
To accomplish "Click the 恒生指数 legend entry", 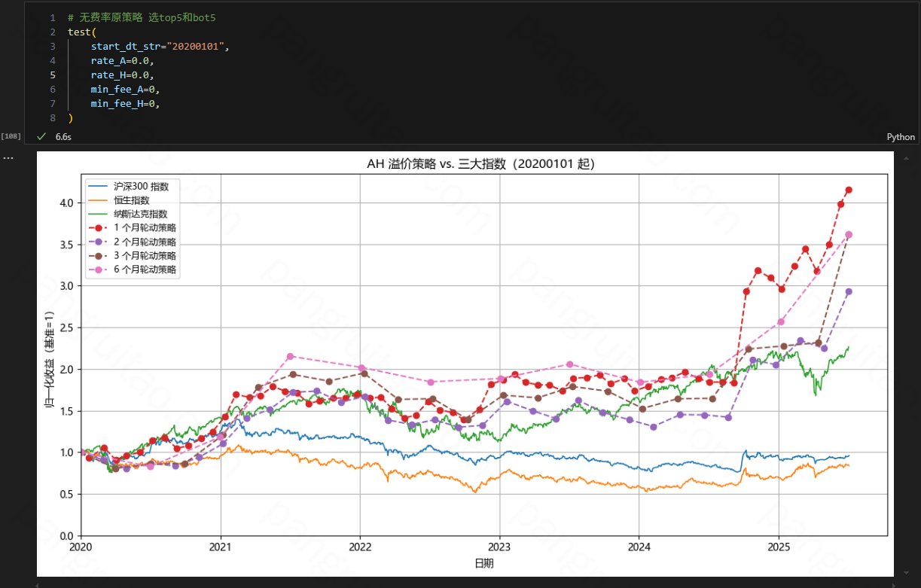I will (120, 200).
